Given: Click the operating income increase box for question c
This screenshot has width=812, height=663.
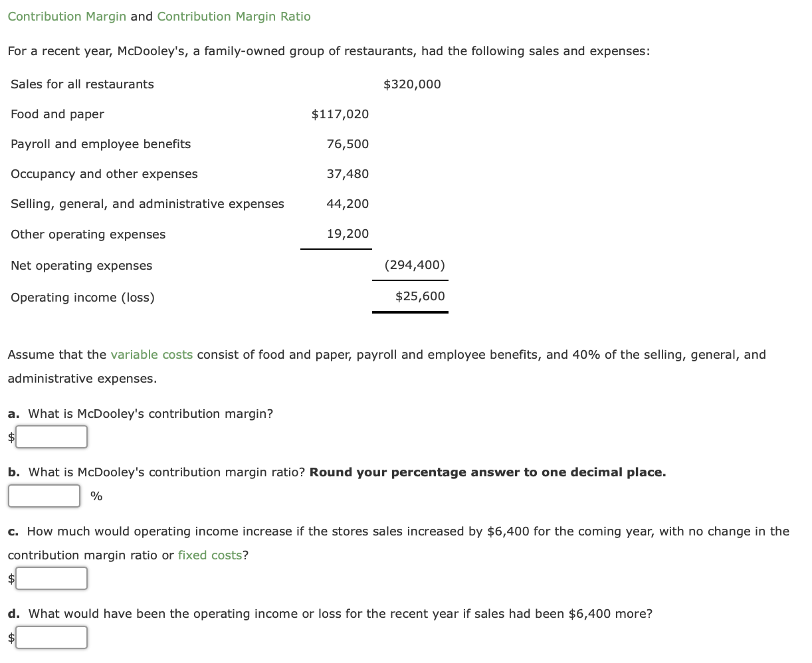Looking at the screenshot, I should click(x=51, y=578).
